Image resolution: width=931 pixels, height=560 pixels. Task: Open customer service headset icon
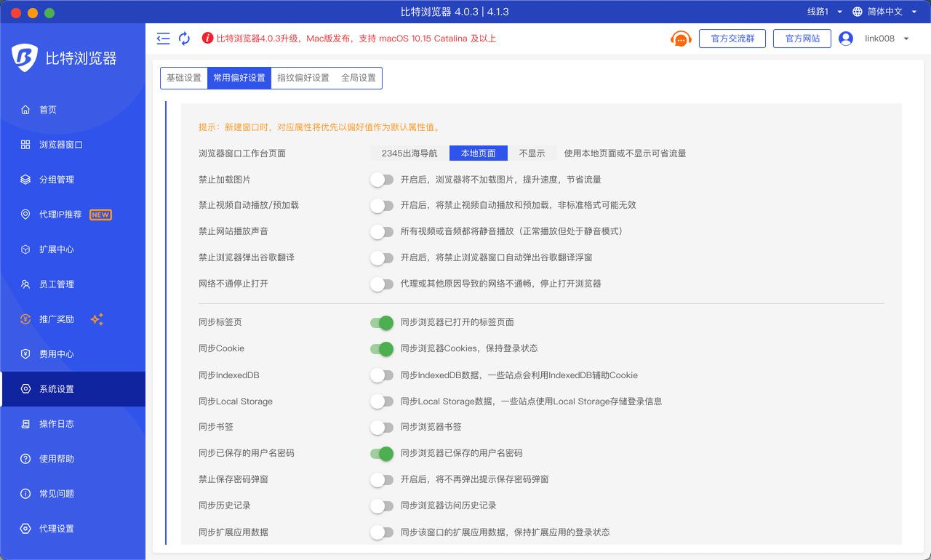click(x=681, y=39)
